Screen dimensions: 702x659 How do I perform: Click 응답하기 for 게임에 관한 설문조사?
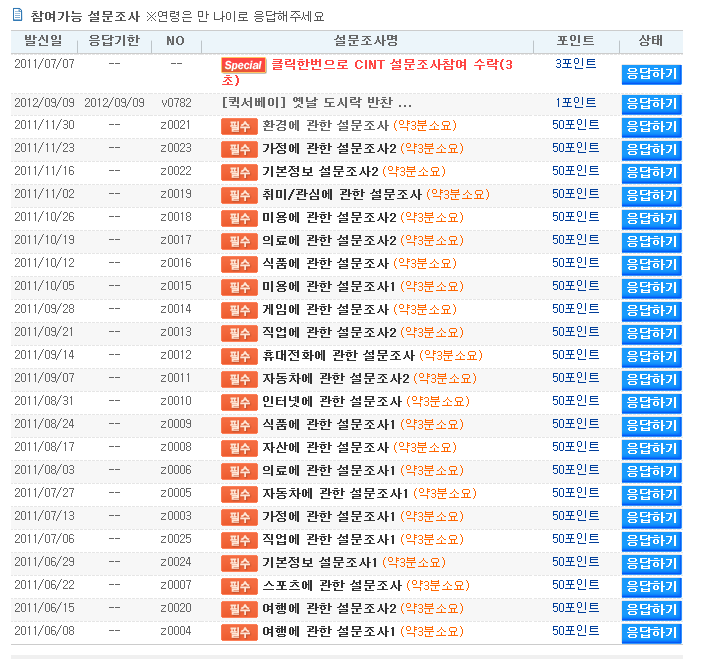pos(651,311)
